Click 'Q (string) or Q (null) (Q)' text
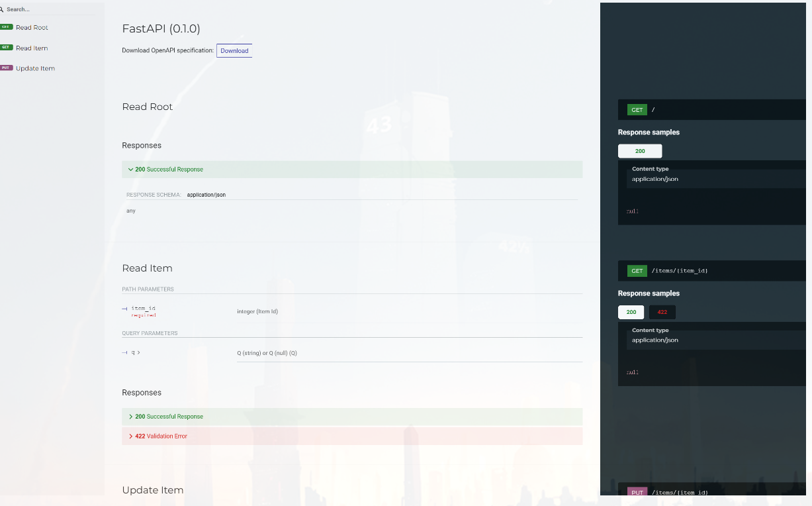Viewport: 812px width, 506px height. (267, 353)
